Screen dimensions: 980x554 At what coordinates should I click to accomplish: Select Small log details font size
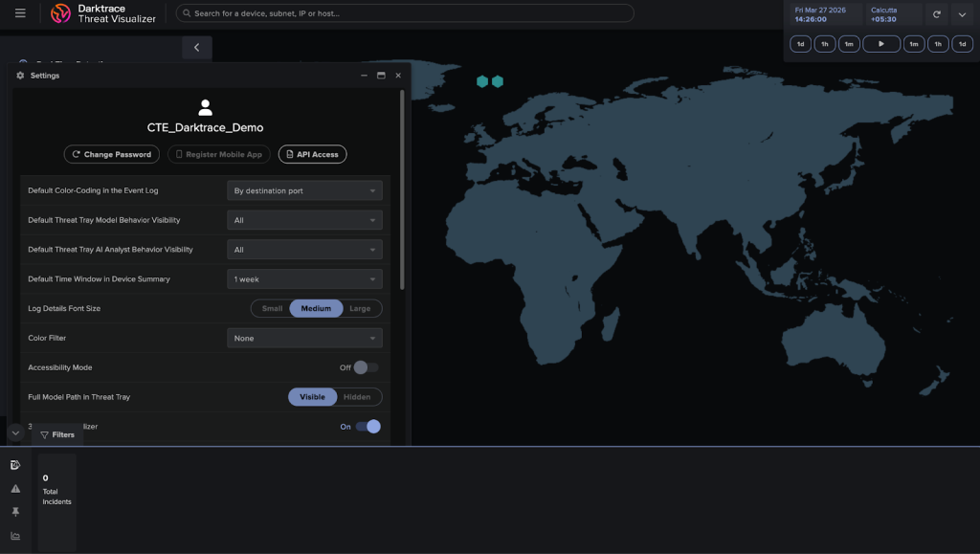(x=272, y=308)
